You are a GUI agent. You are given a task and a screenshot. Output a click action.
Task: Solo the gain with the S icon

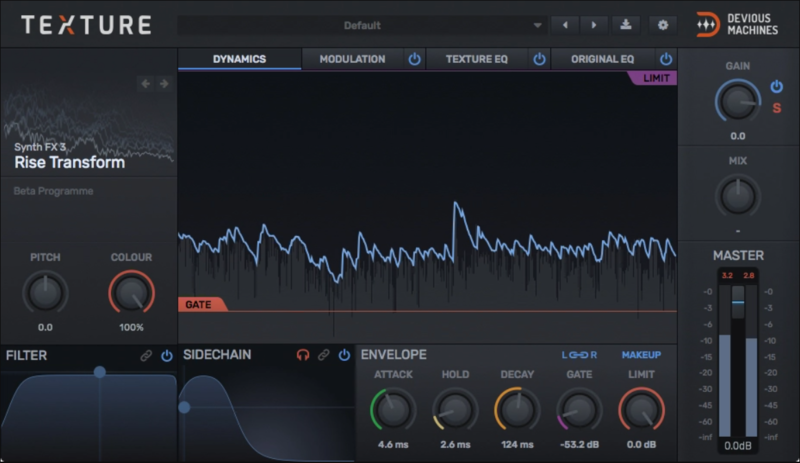776,108
